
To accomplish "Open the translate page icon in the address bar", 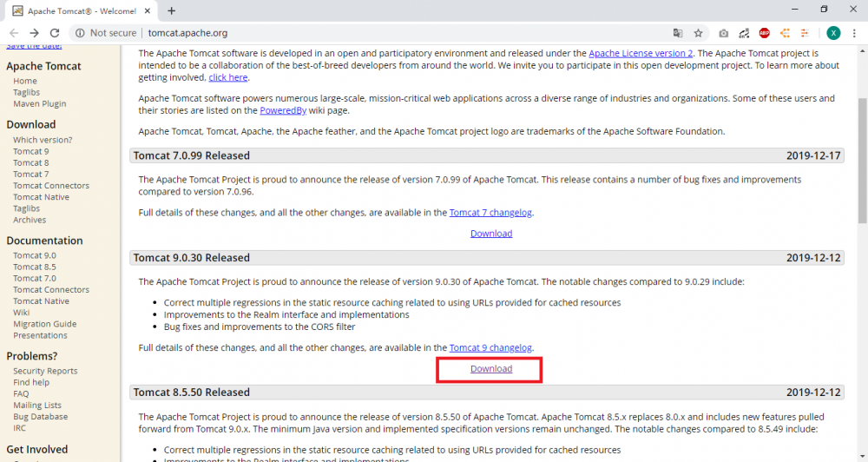I will tap(678, 33).
